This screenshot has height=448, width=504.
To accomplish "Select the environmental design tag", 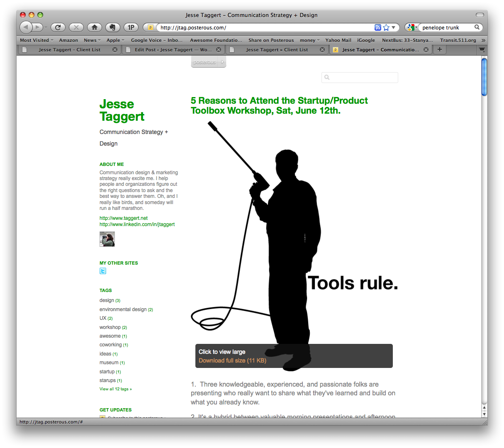I will coord(123,309).
